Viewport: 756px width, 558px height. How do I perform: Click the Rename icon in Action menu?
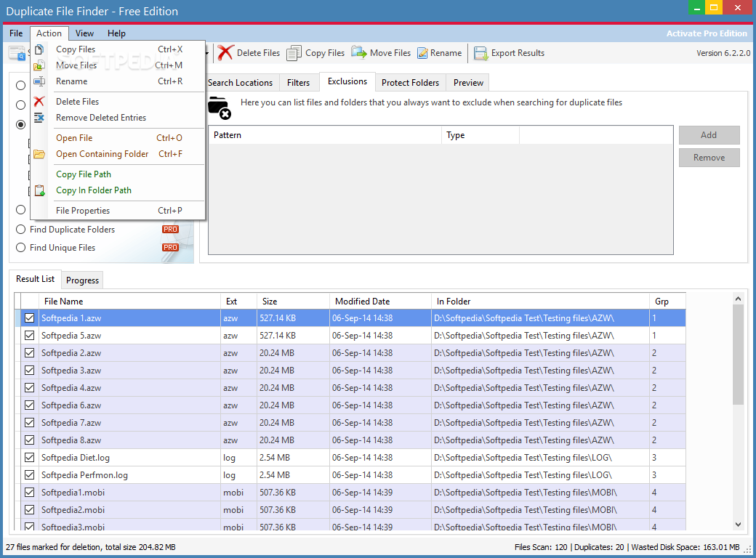(39, 81)
